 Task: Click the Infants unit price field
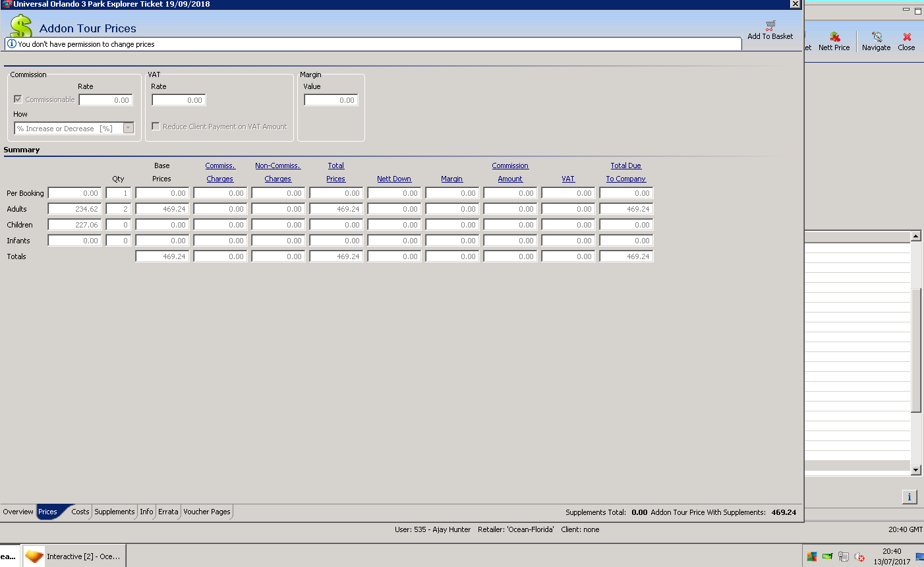[x=74, y=241]
